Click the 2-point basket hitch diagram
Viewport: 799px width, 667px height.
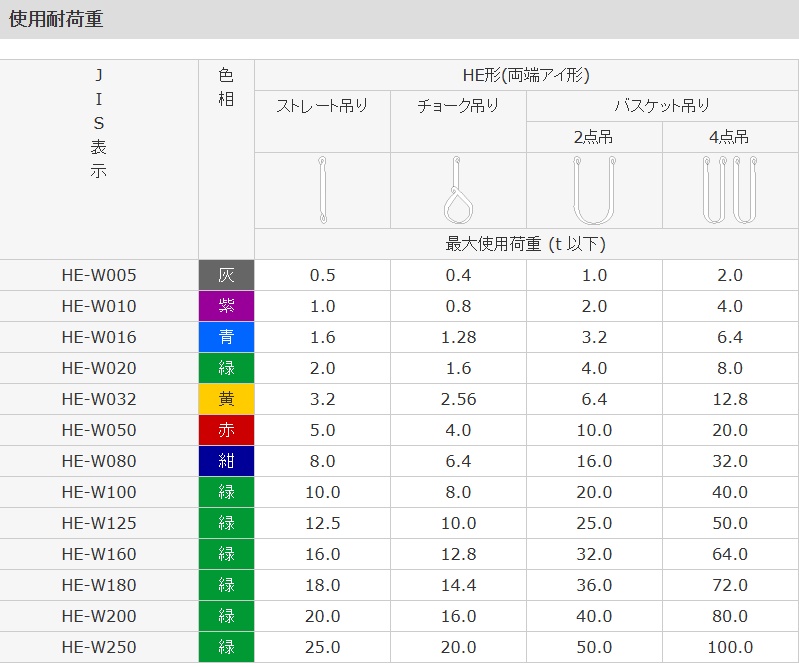pos(594,190)
